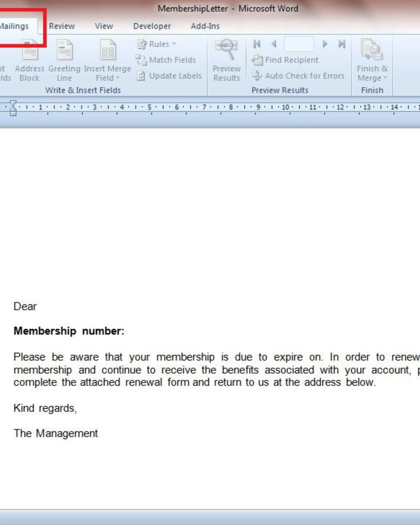This screenshot has width=420, height=525.
Task: Click the 'Kind regards,' line
Action: (x=45, y=408)
